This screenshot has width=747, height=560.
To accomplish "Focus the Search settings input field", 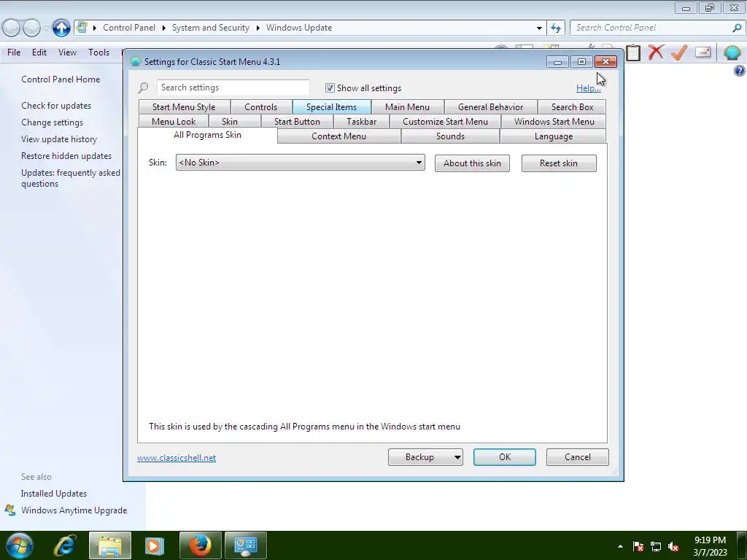I will [233, 87].
